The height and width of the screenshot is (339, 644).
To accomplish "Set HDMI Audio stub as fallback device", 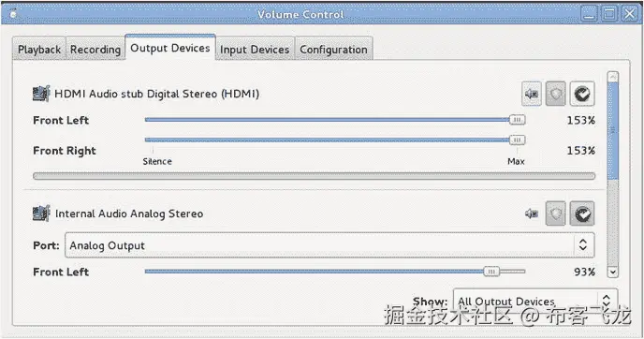I will pyautogui.click(x=582, y=94).
